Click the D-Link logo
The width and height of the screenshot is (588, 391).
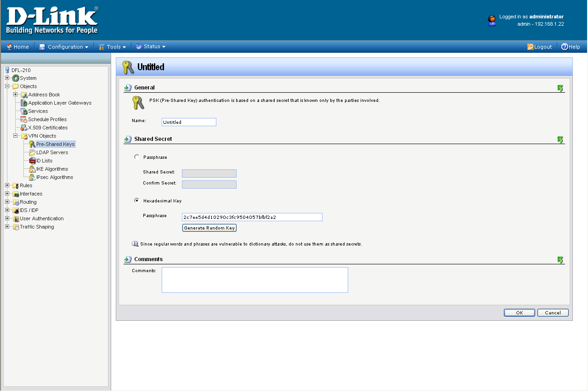point(52,20)
